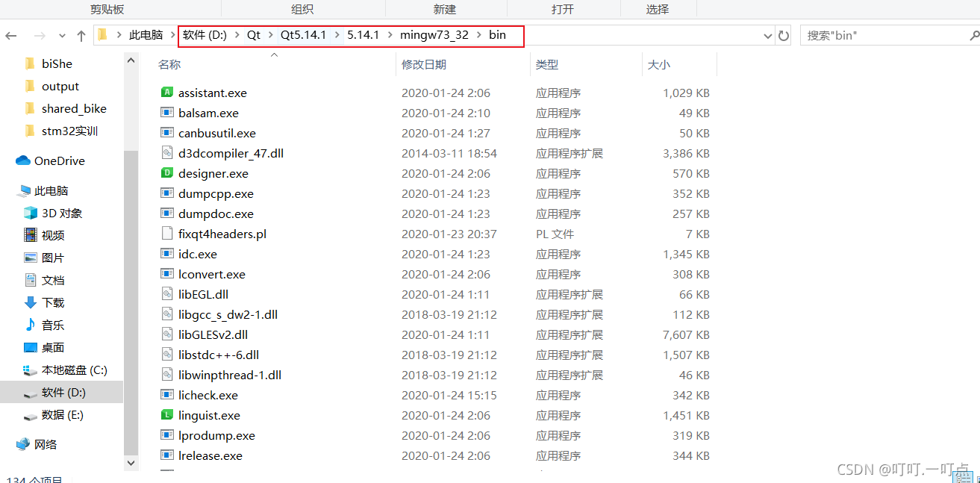Expand chevron after 此电脑 in path
This screenshot has width=980, height=483.
(x=172, y=35)
